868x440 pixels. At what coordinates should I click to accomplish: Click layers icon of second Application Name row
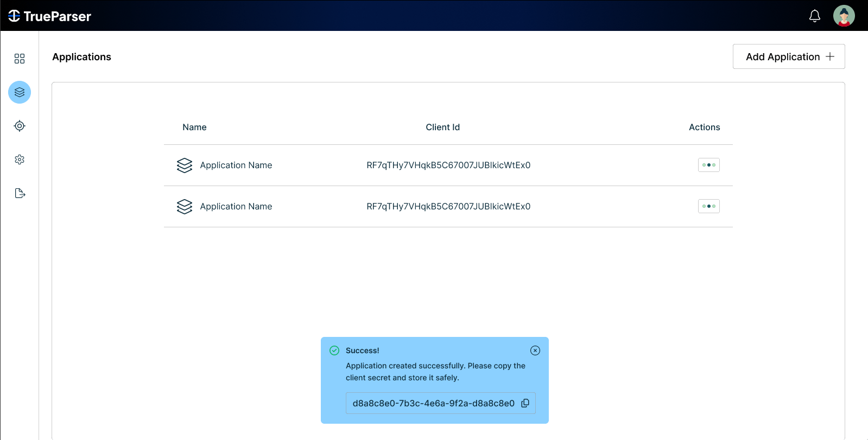click(185, 206)
